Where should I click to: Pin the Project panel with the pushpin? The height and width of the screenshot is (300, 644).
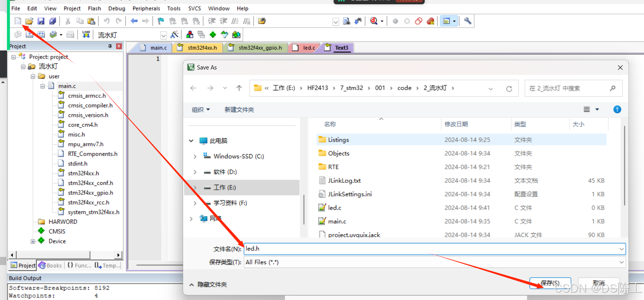(110, 46)
